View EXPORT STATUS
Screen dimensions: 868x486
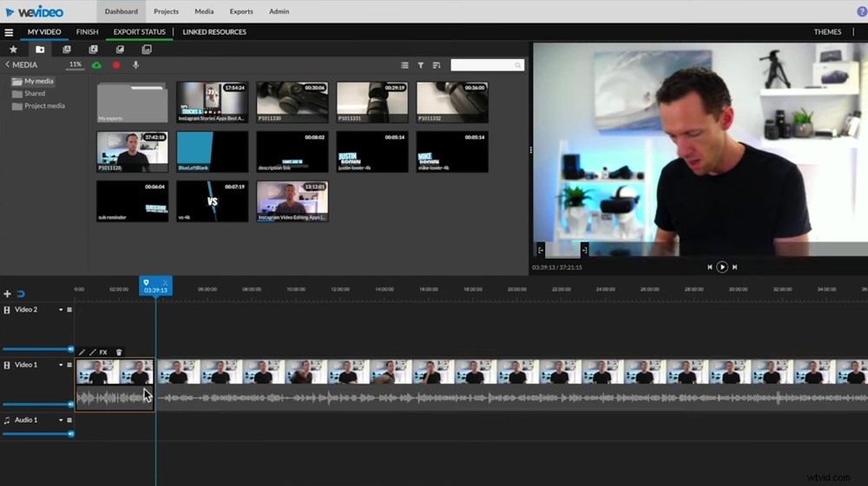(x=140, y=32)
